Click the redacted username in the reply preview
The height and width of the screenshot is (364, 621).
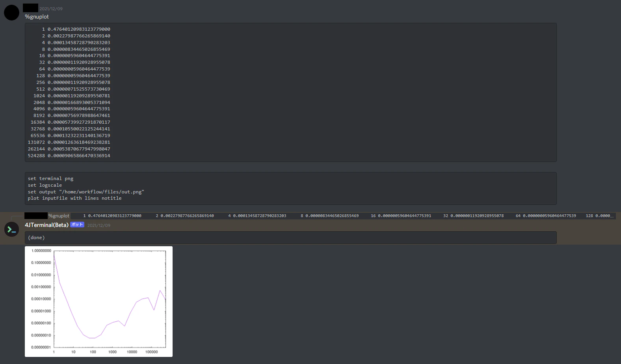tap(36, 216)
